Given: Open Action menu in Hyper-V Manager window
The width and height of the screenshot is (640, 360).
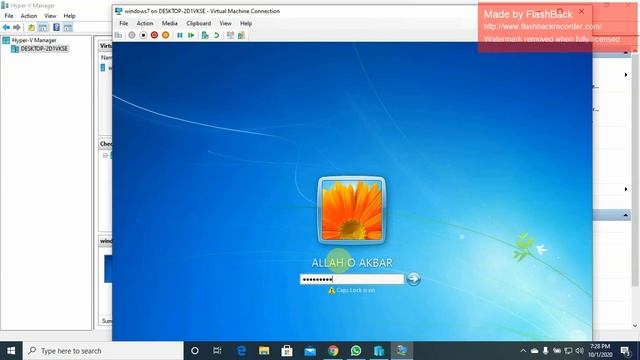Looking at the screenshot, I should [29, 16].
